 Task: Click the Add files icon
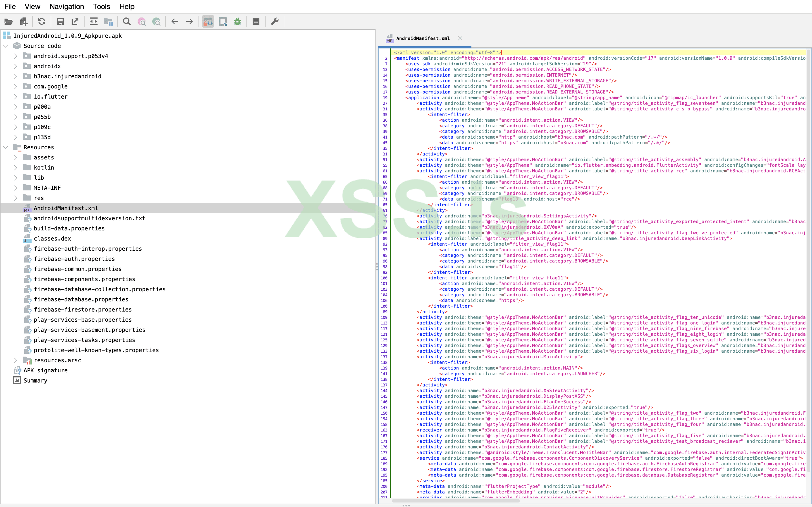point(23,22)
